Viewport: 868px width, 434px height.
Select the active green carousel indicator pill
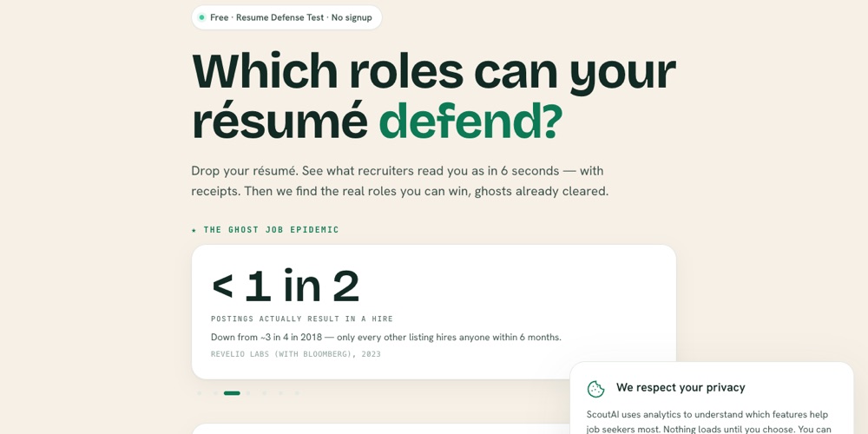232,393
